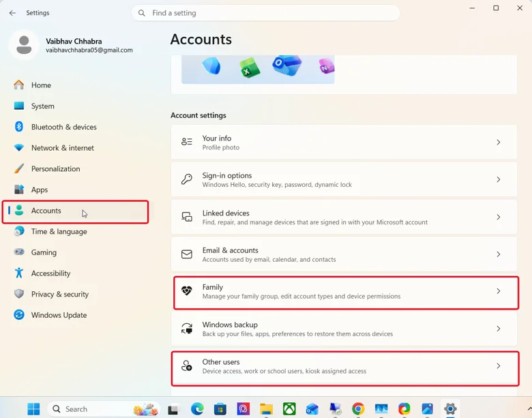Click the envelope icon for Email & accounts

187,254
